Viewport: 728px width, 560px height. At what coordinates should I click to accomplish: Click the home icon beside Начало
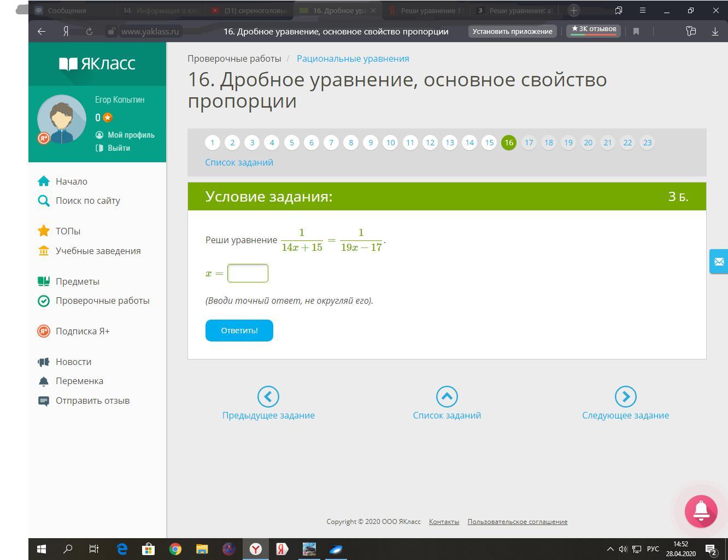pyautogui.click(x=44, y=181)
